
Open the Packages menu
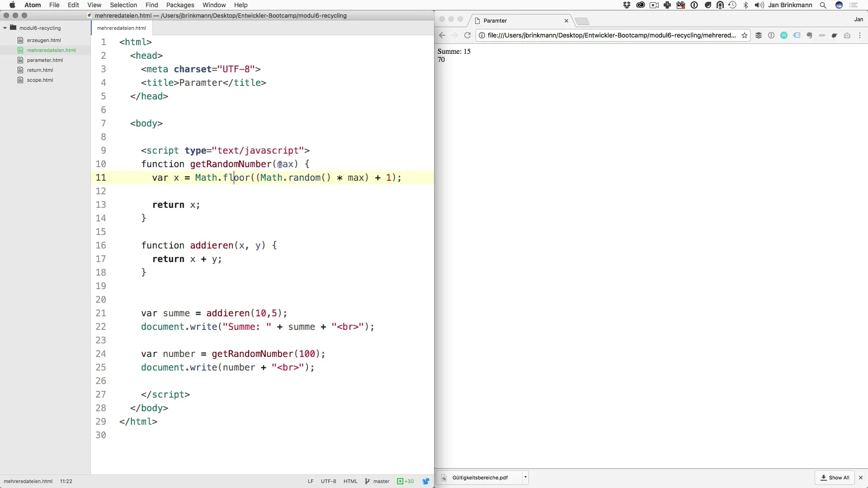point(180,5)
